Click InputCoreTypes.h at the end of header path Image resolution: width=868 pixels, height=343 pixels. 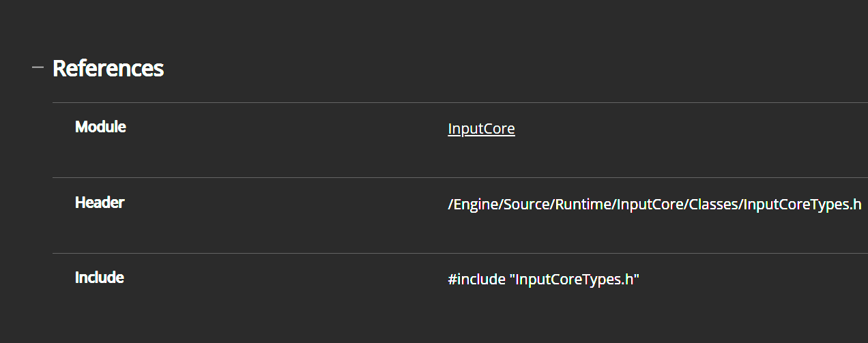[x=802, y=205]
